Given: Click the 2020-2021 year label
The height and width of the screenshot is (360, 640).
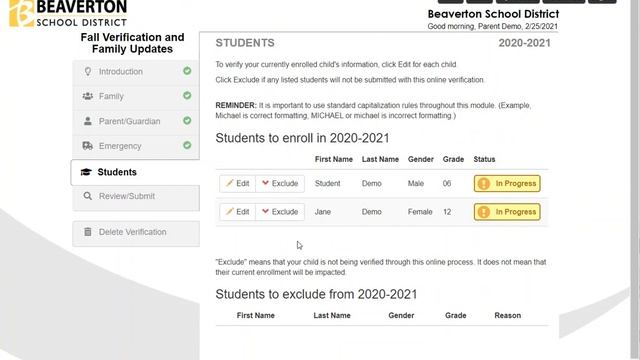Looking at the screenshot, I should 524,43.
